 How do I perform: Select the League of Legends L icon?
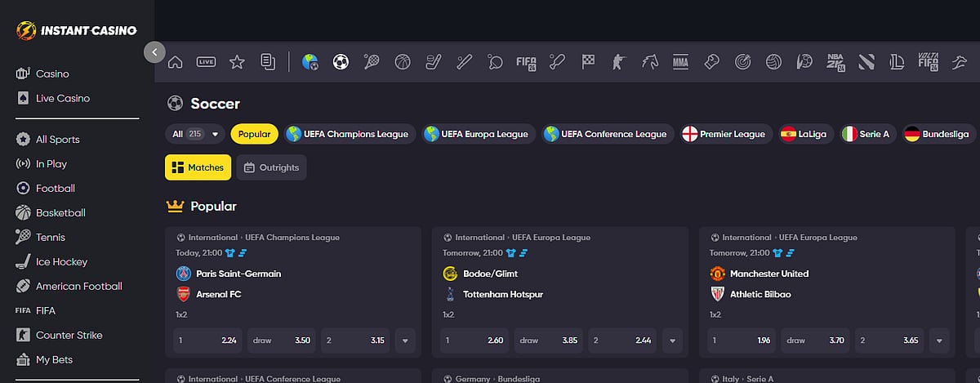[x=898, y=61]
